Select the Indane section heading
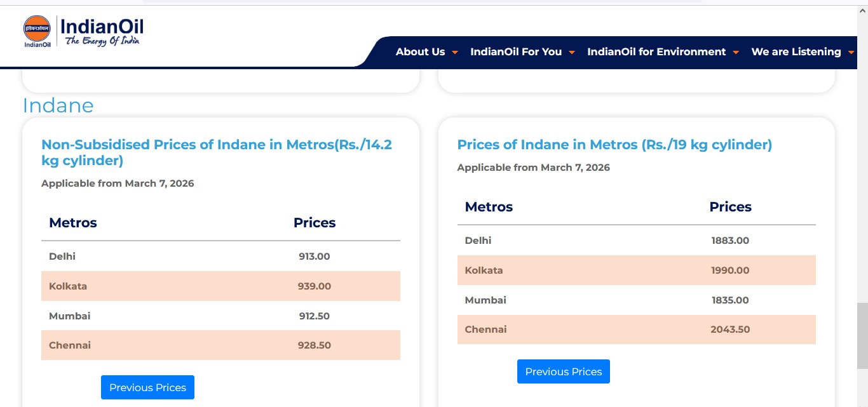Image resolution: width=868 pixels, height=407 pixels. (58, 105)
